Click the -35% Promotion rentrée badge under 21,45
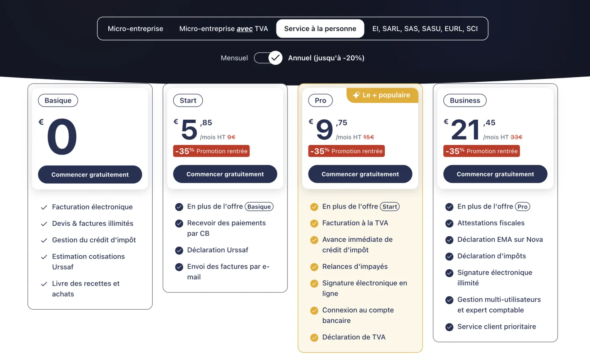Viewport: 590px width, 364px height. click(x=481, y=151)
